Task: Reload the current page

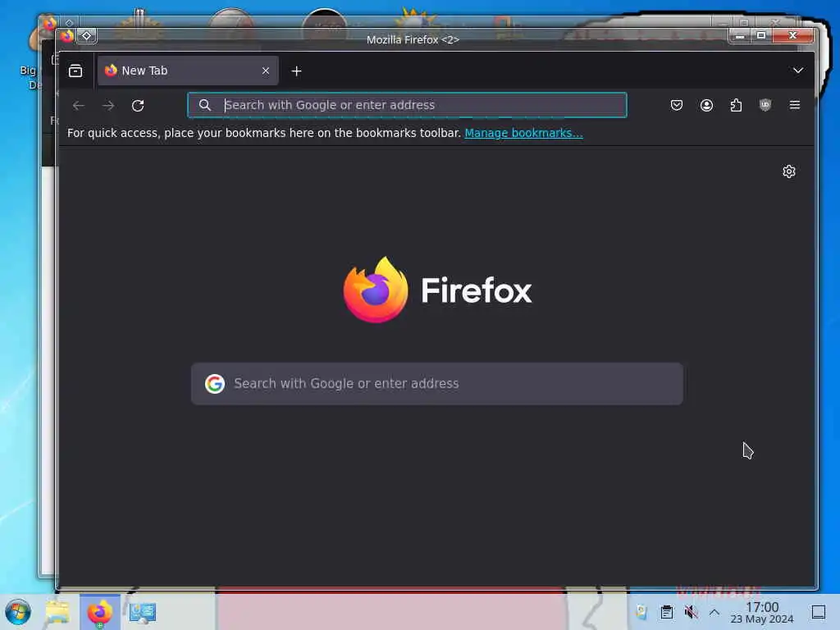Action: pos(138,106)
